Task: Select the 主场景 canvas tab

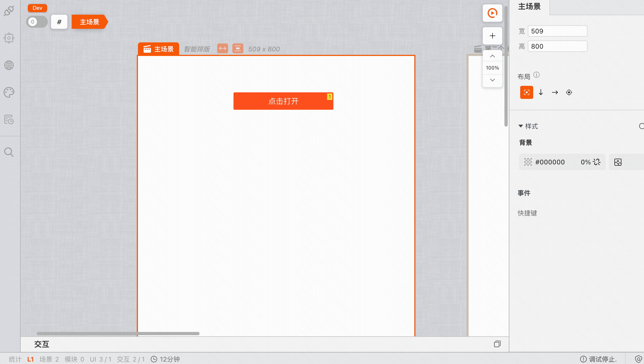Action: [x=159, y=49]
